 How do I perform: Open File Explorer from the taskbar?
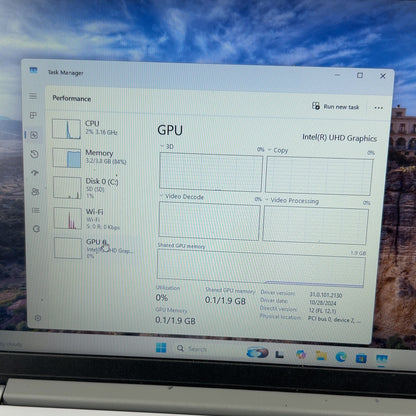321,356
